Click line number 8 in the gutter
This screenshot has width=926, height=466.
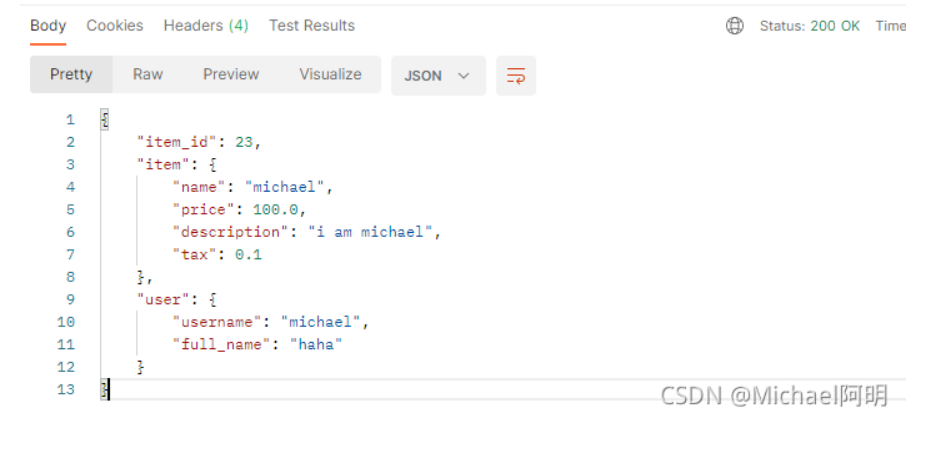[70, 277]
